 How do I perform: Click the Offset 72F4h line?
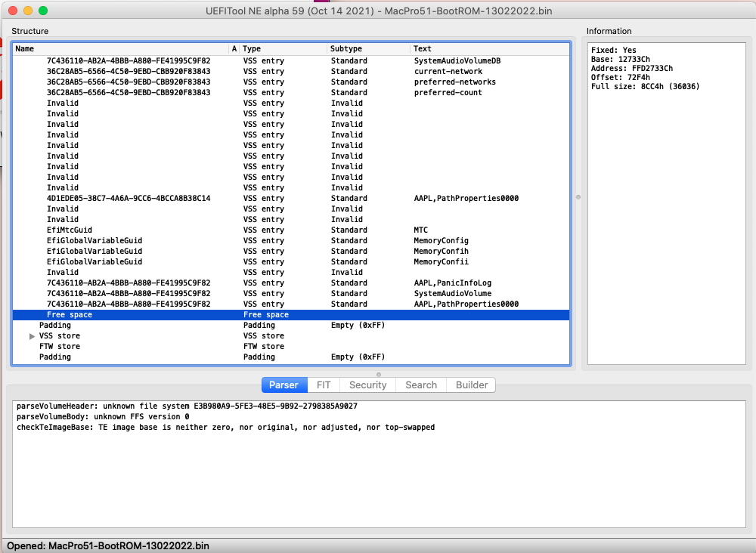click(x=621, y=78)
